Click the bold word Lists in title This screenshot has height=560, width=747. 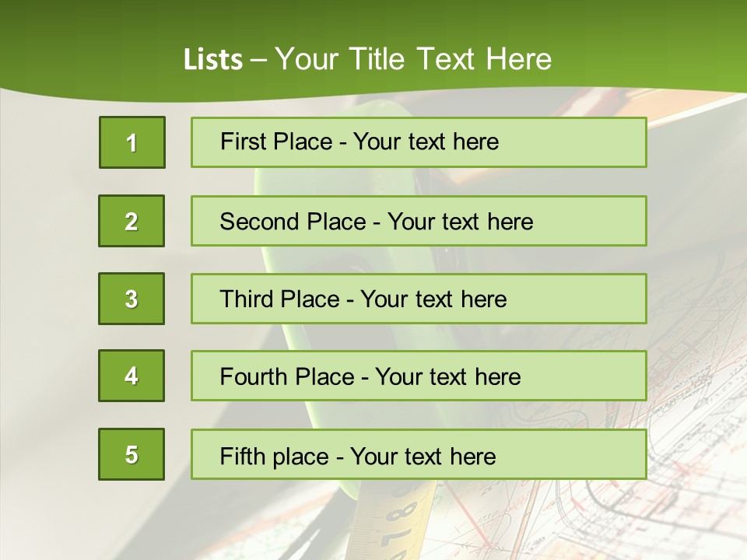[x=213, y=60]
